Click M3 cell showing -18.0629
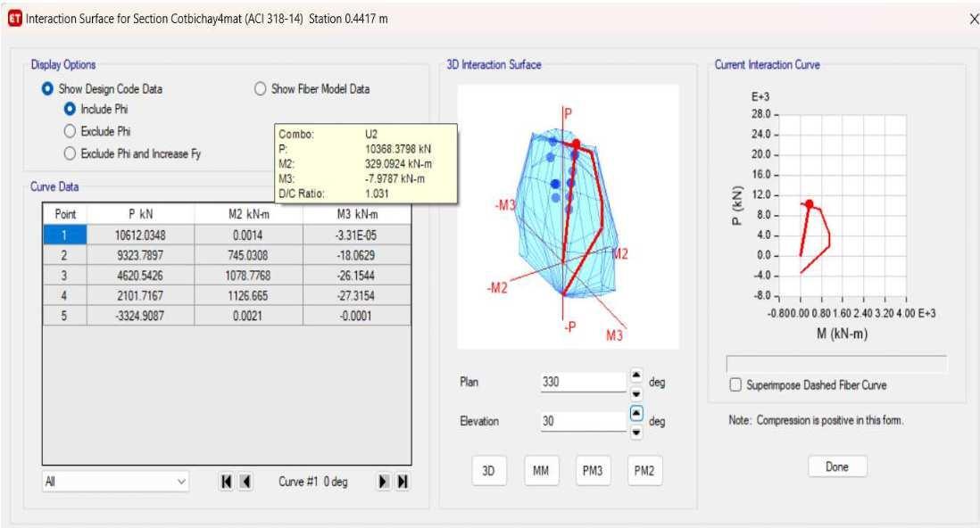 click(x=357, y=255)
